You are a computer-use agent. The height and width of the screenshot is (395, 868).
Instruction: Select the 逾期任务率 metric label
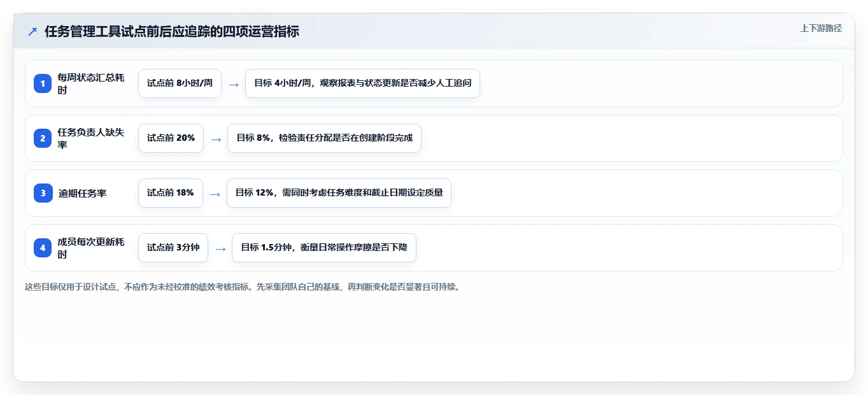coord(82,193)
